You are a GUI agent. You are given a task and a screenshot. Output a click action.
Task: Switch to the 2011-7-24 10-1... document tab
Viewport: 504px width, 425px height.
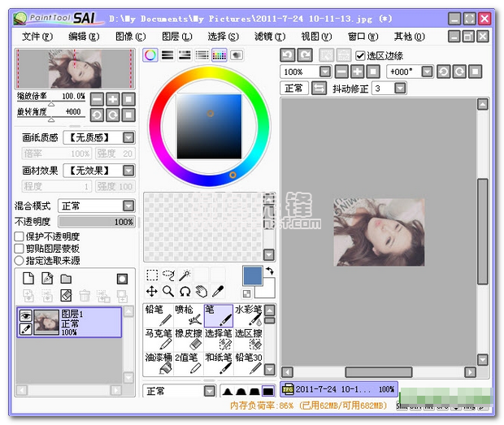click(339, 389)
